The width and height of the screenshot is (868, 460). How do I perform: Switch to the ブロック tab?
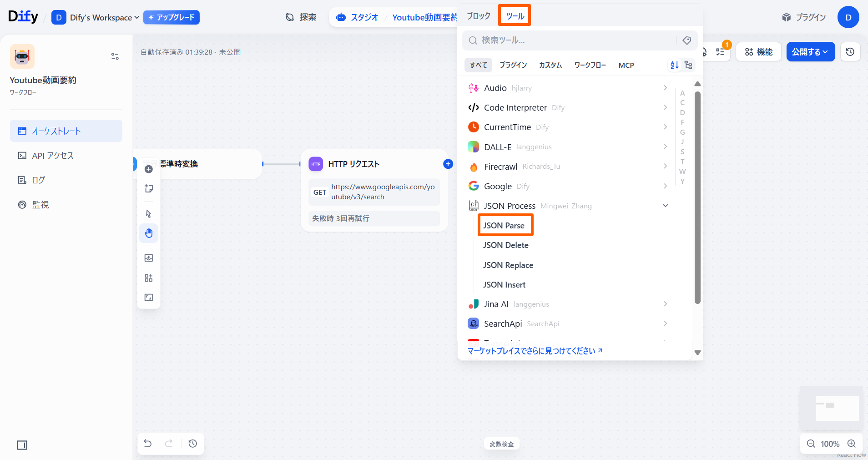(479, 16)
